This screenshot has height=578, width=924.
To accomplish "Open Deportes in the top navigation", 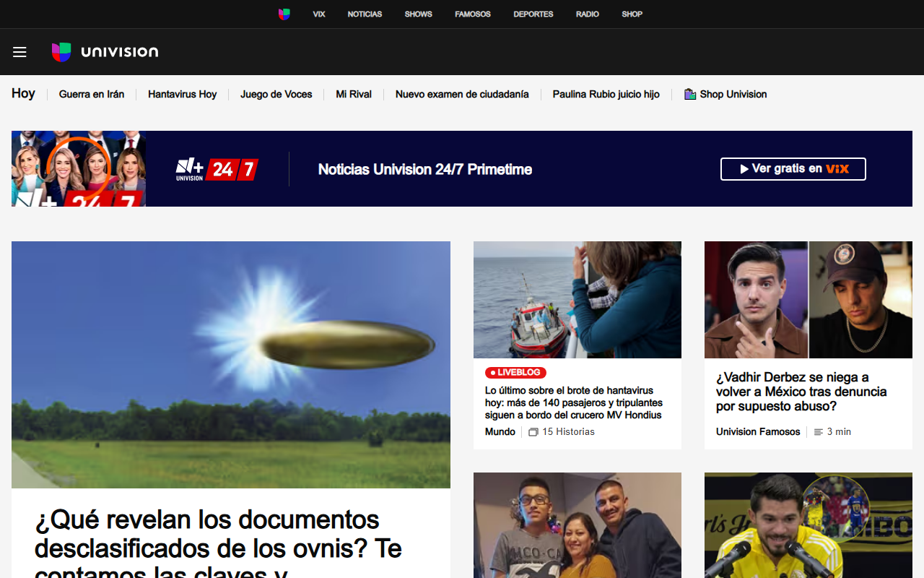I will [x=533, y=14].
